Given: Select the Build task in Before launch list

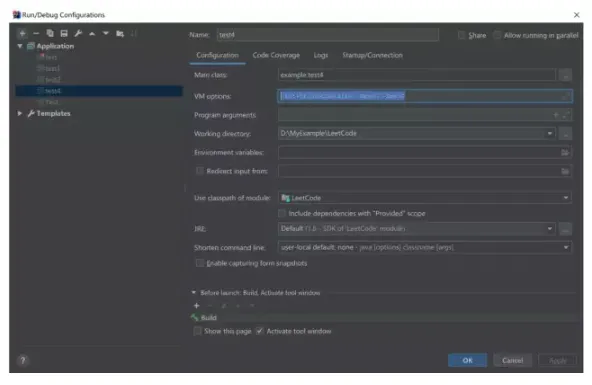Looking at the screenshot, I should pyautogui.click(x=383, y=318).
